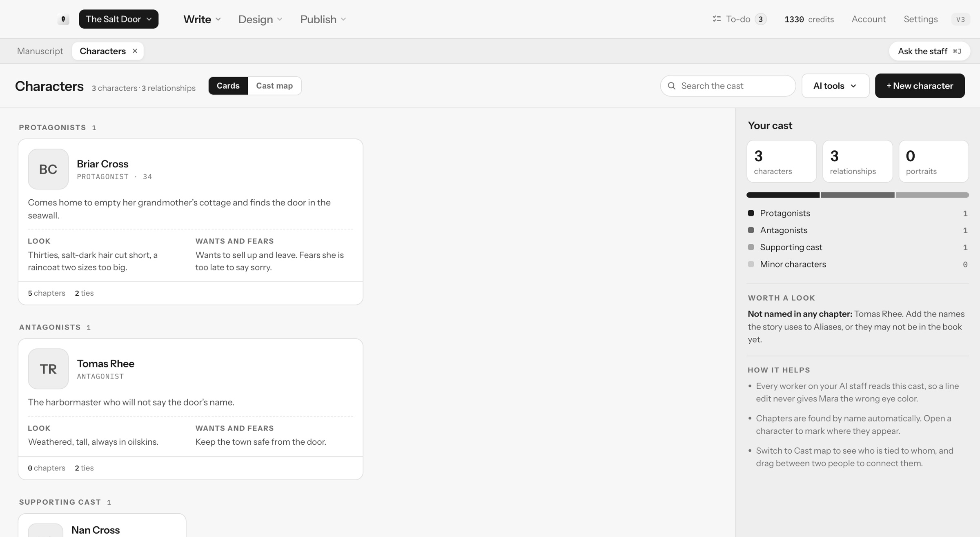Switch to Cast map view
980x537 pixels.
(274, 86)
